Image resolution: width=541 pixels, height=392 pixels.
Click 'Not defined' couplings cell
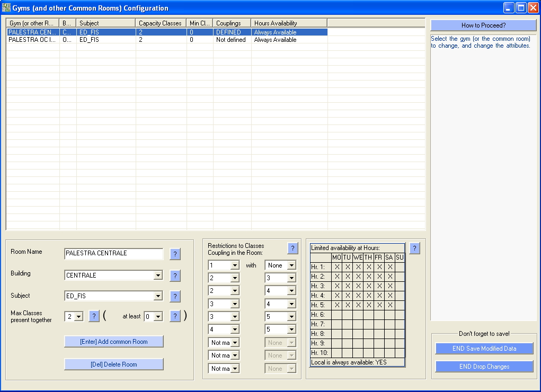coord(231,40)
